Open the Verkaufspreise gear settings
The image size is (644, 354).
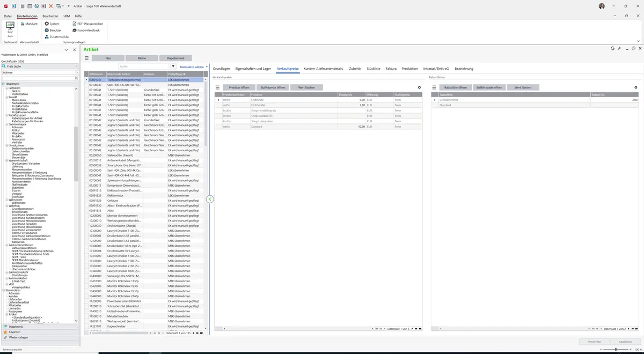420,87
